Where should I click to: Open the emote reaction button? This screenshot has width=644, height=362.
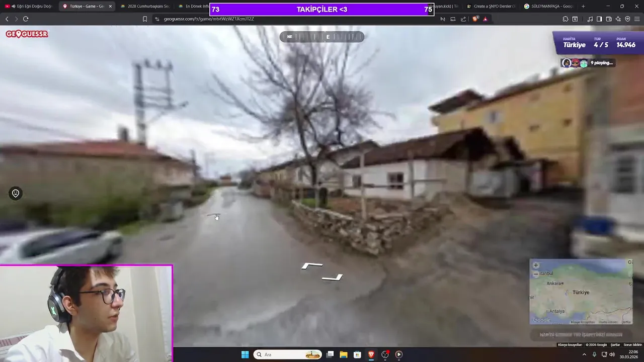tap(16, 194)
